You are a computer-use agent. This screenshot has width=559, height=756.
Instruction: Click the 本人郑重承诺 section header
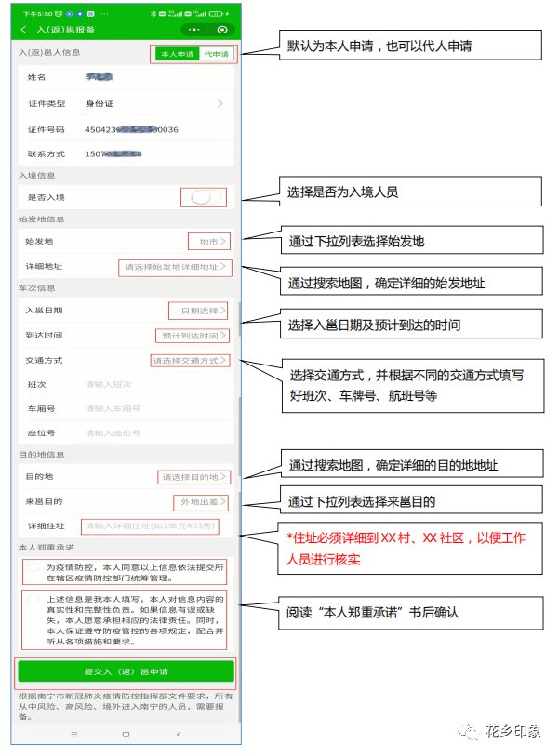(x=46, y=548)
